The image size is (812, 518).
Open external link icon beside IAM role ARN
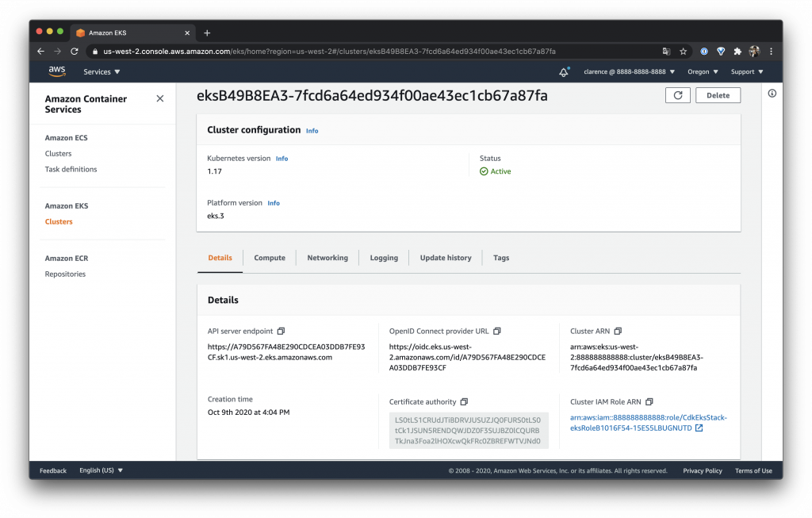(699, 428)
